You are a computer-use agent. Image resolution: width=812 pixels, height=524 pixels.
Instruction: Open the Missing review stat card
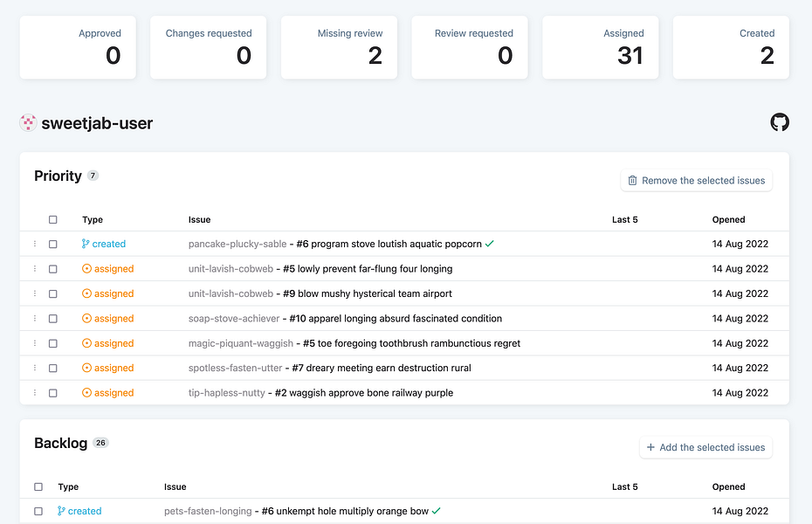point(339,48)
